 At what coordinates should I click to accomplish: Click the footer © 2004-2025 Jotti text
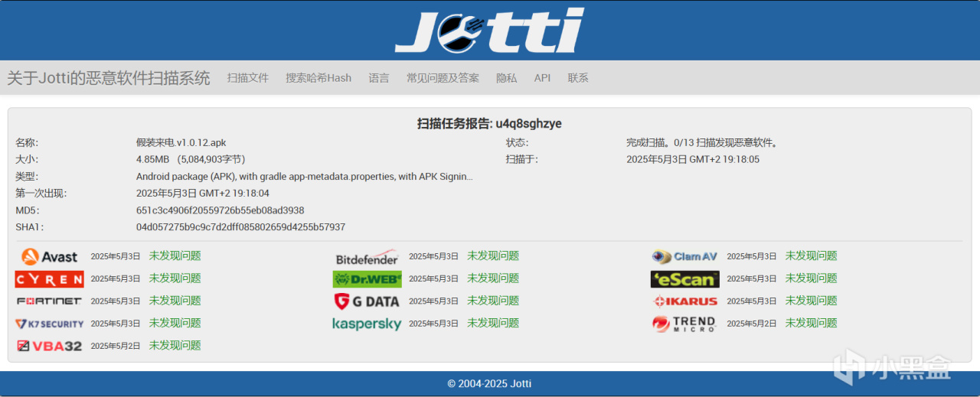[x=489, y=383]
